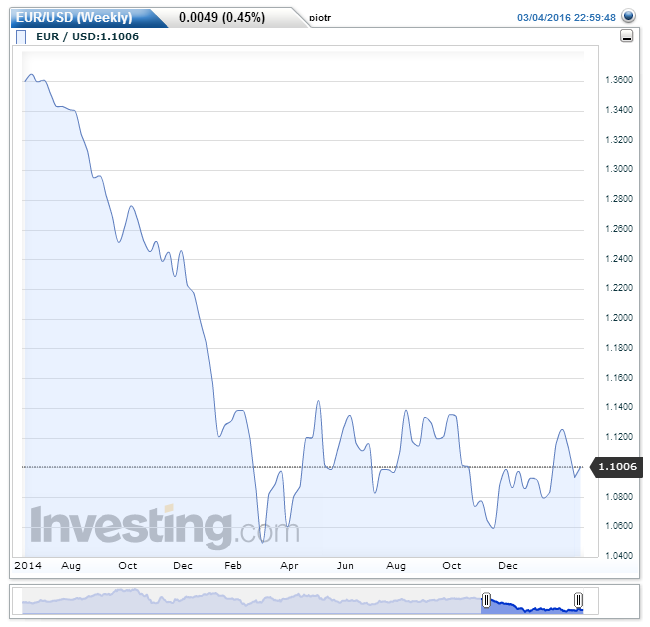
Task: Collapse chart using the minimize button
Action: pos(626,36)
